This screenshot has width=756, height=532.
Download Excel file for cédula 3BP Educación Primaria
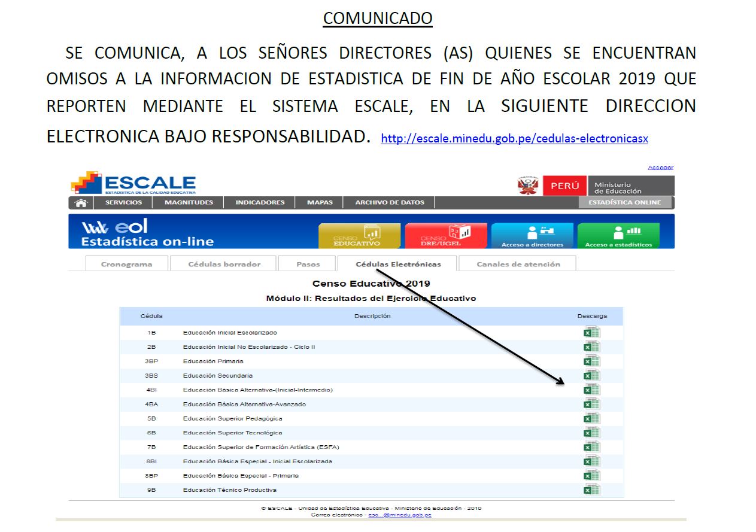click(591, 361)
